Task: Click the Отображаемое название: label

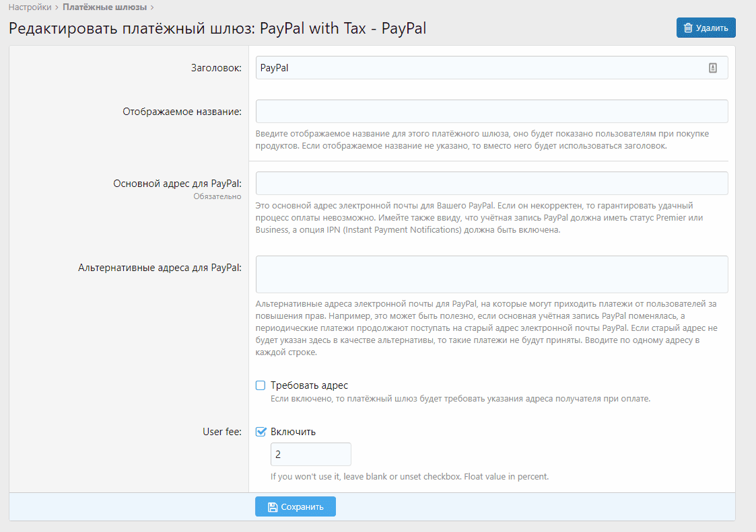Action: 182,112
